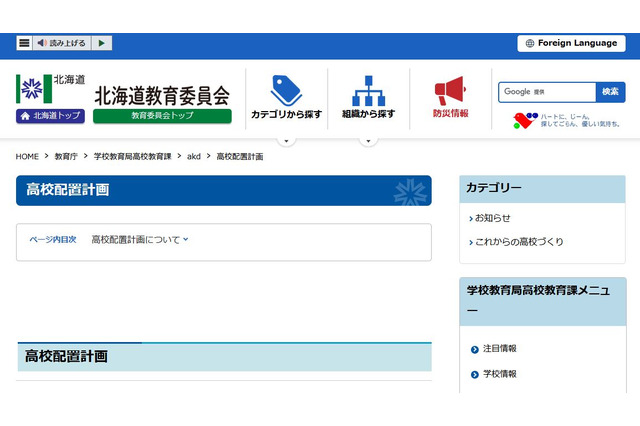640x426 pixels.
Task: Open これからの高校づくり category link
Action: [x=518, y=242]
